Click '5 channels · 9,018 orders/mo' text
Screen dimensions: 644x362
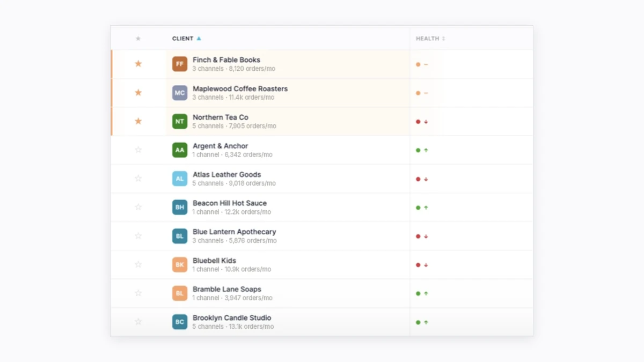click(x=234, y=183)
